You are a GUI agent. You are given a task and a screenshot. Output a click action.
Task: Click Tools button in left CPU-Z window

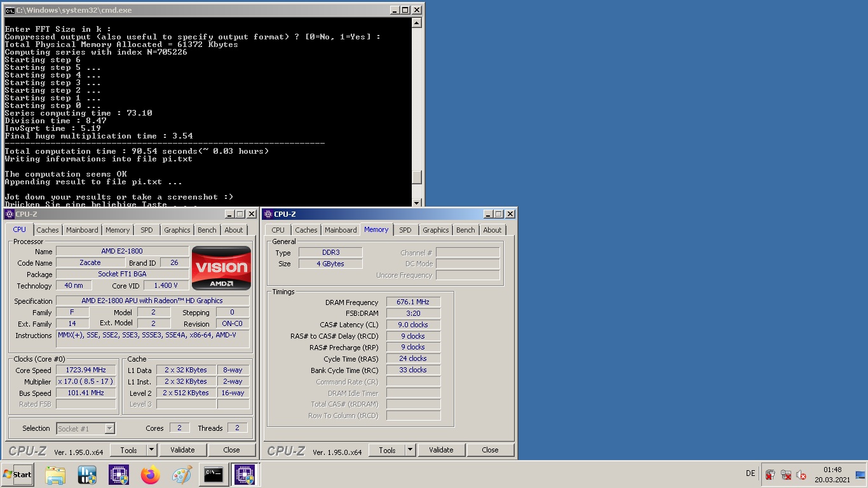coord(128,450)
